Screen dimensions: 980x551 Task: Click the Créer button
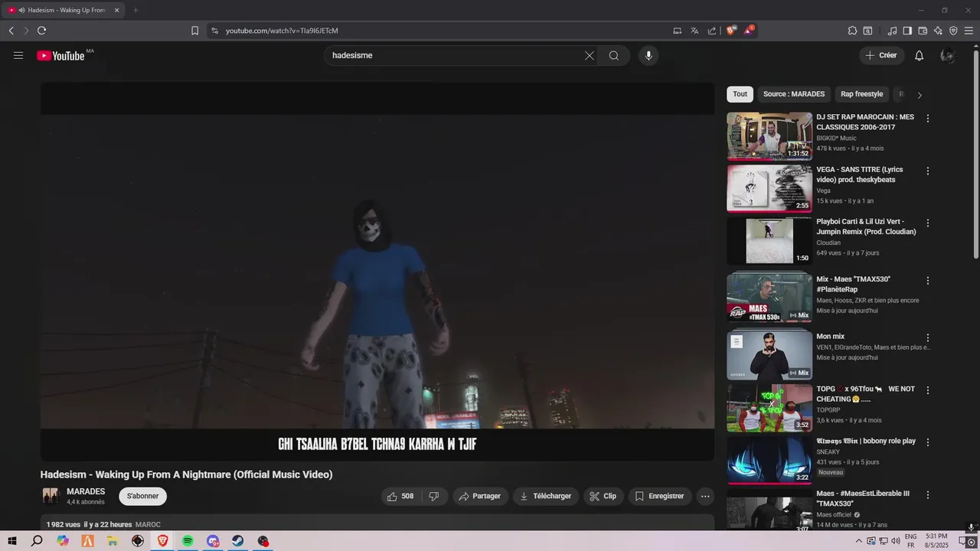click(881, 55)
